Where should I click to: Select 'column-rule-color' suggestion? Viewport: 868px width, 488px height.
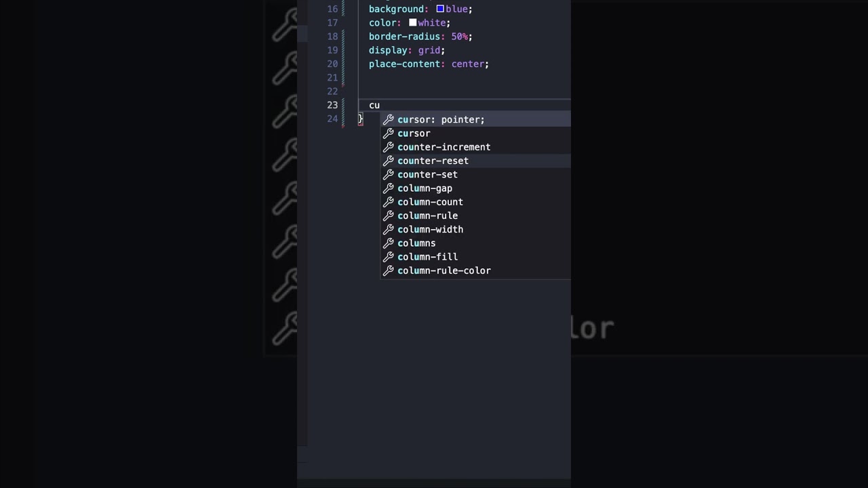(475, 270)
